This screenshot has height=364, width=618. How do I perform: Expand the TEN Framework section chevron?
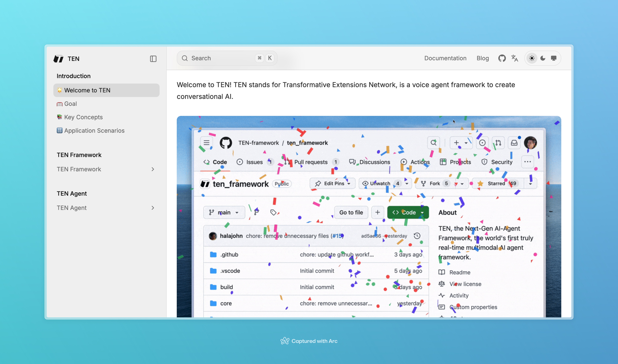coord(153,169)
